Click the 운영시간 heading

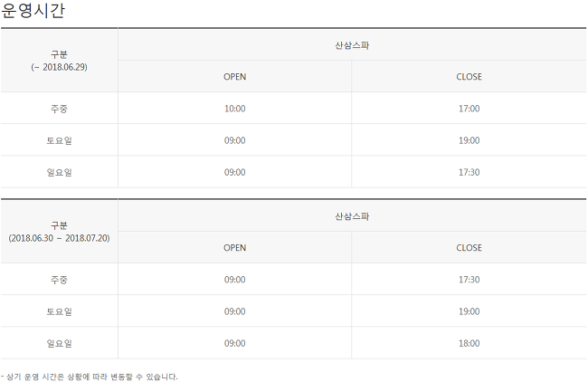click(33, 10)
